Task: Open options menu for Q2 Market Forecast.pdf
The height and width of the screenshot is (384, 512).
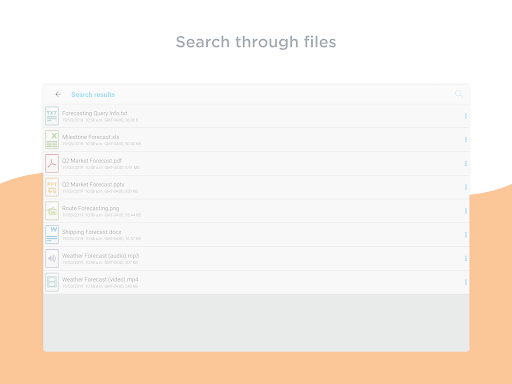Action: (x=466, y=163)
